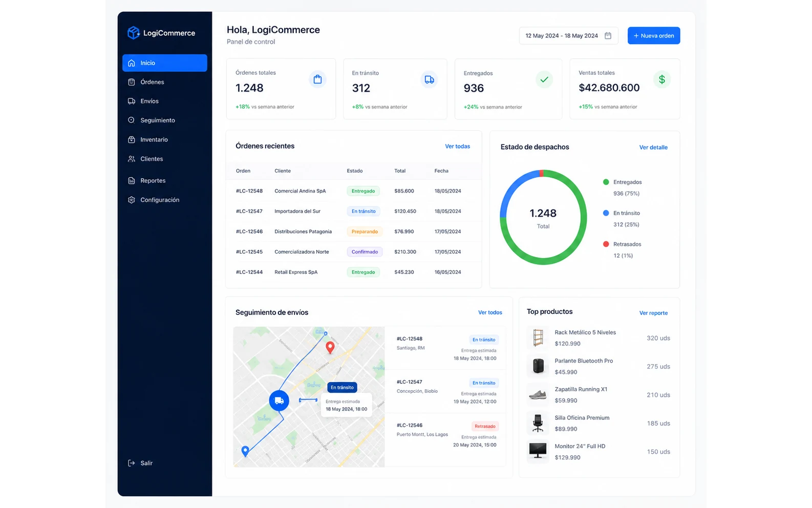Click the Estado column header
The height and width of the screenshot is (508, 812).
[354, 171]
